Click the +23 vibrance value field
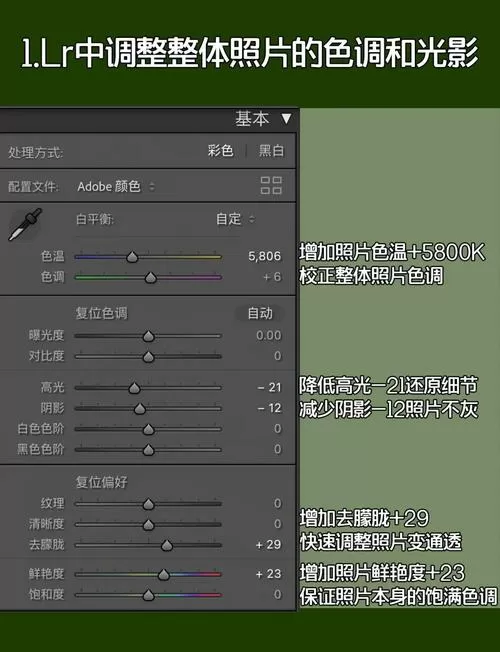 coord(269,574)
